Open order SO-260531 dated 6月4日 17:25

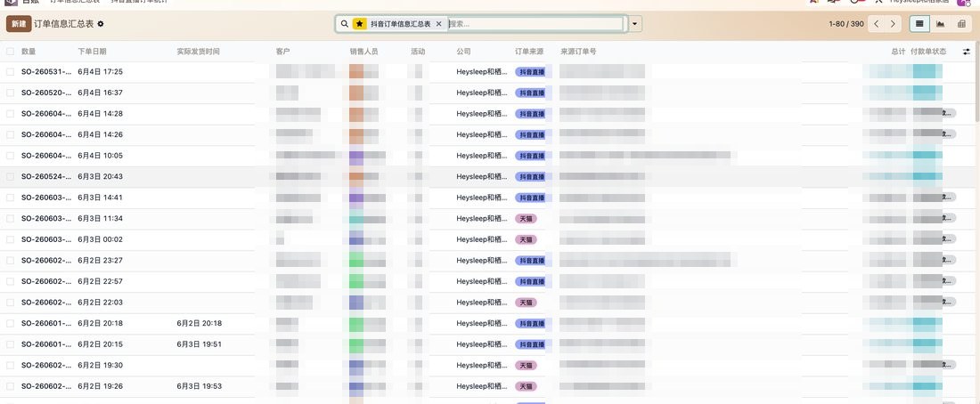click(x=46, y=72)
